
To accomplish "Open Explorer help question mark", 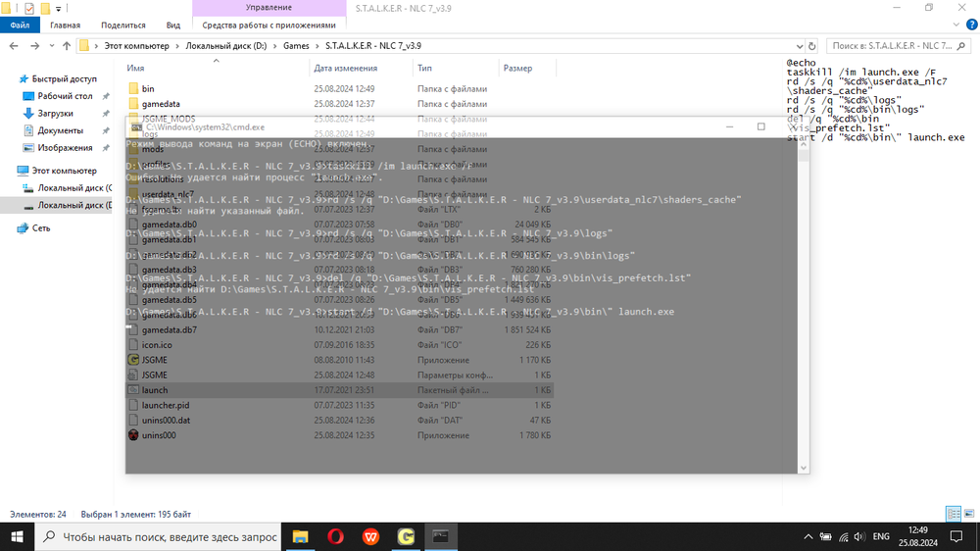I will (971, 25).
